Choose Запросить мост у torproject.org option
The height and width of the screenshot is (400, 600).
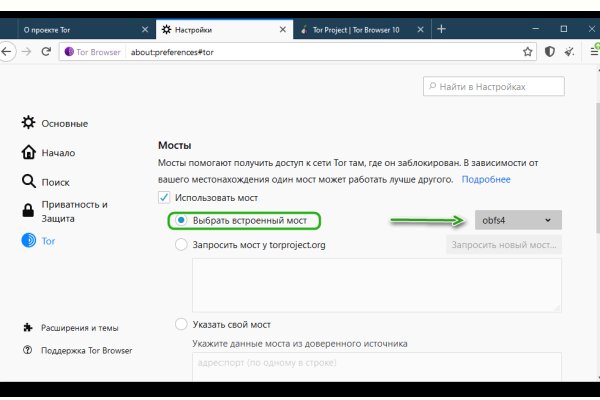(x=181, y=243)
